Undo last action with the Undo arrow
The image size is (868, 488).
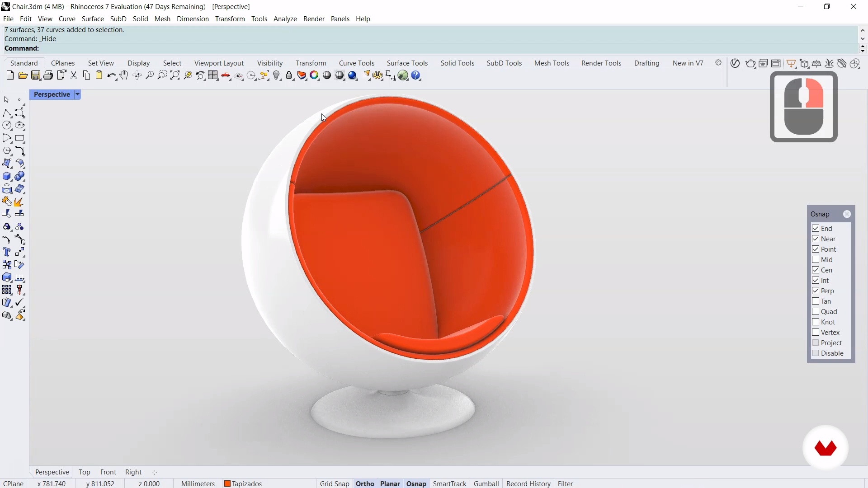pyautogui.click(x=111, y=75)
